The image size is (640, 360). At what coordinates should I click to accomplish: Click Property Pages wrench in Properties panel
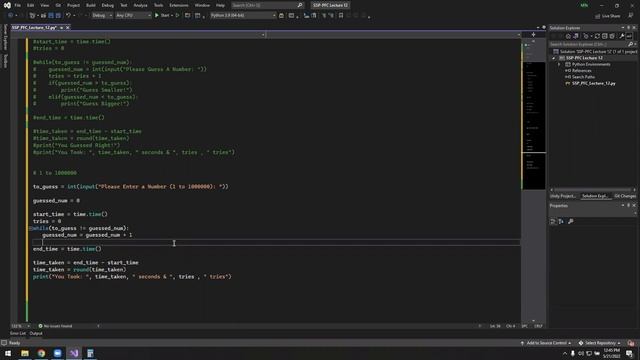tap(571, 221)
